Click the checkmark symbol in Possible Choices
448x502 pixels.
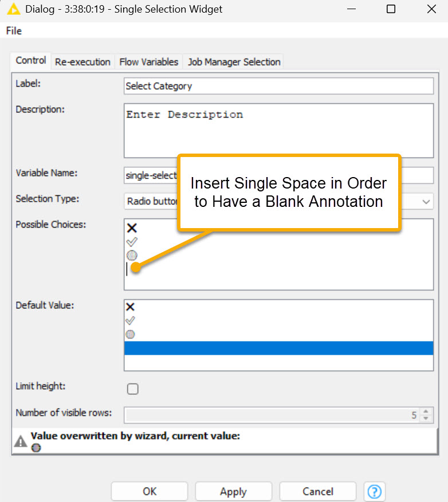[x=132, y=242]
